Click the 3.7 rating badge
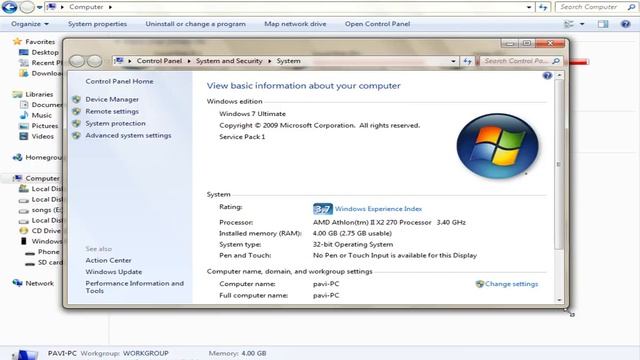 tap(322, 209)
